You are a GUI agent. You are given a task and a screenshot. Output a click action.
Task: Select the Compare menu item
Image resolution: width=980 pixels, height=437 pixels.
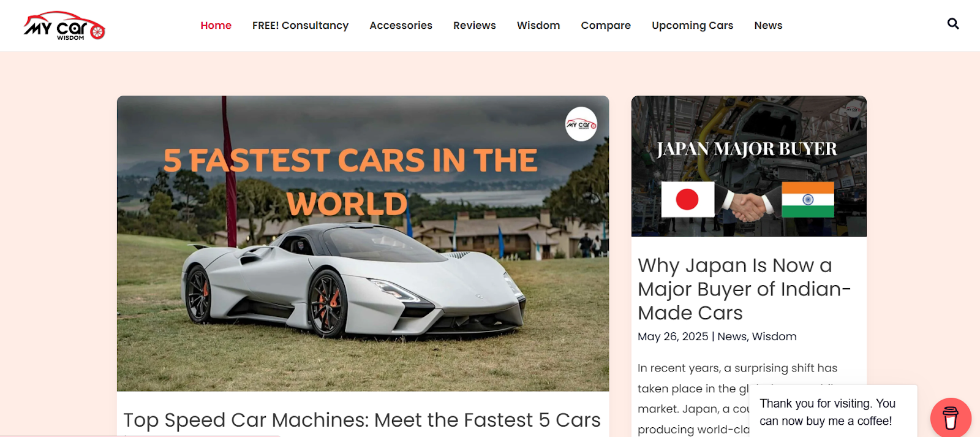tap(606, 25)
